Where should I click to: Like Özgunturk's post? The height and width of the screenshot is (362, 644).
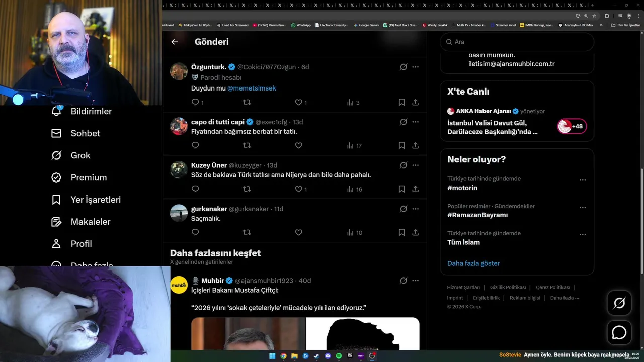tap(298, 102)
